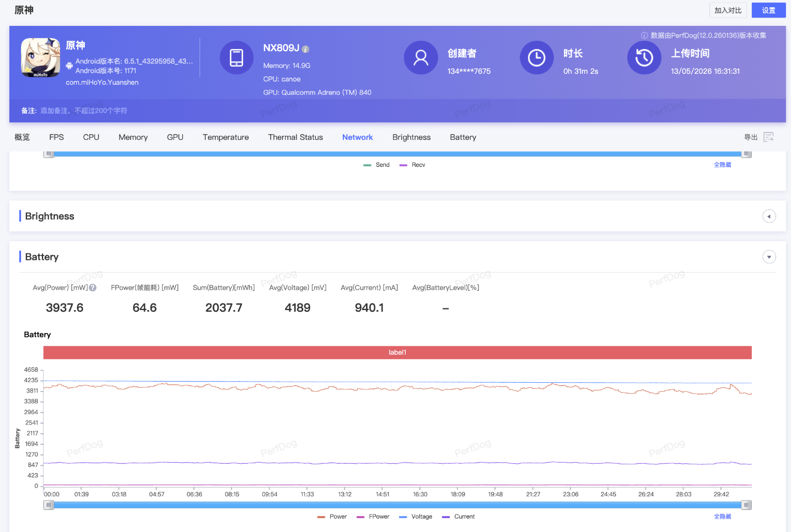
Task: Click the Avg(Voltage) value 4189
Action: [298, 308]
